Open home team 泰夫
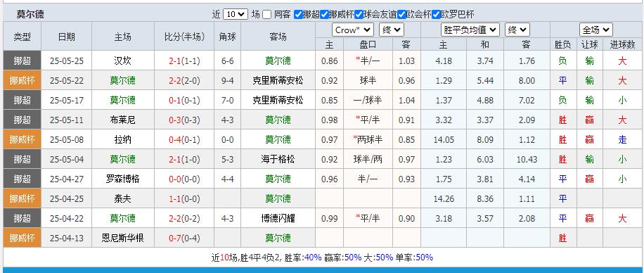 [122, 198]
